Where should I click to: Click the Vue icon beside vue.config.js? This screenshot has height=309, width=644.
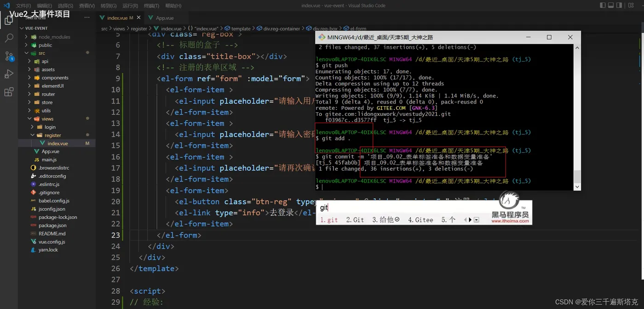pos(33,242)
